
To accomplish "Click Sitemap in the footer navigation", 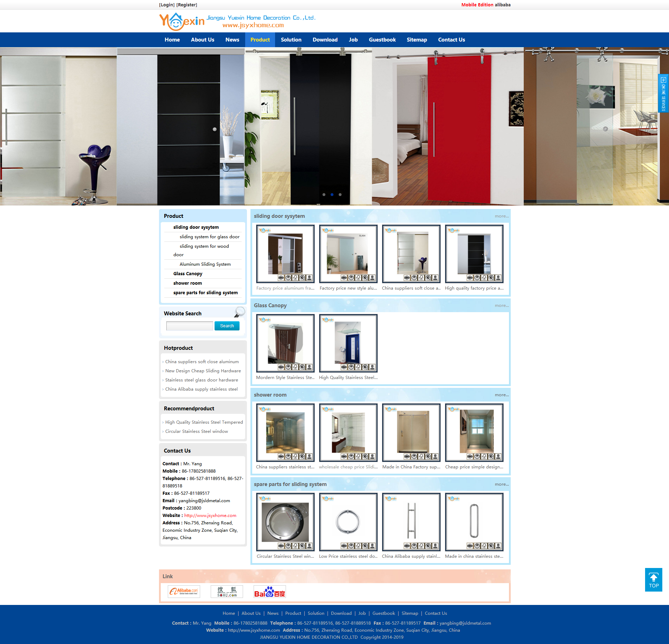I will pos(410,613).
